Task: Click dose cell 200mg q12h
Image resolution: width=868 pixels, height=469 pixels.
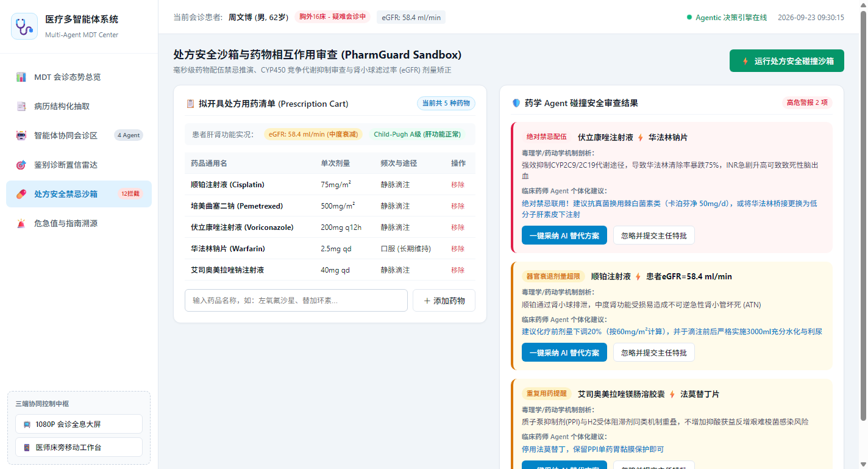Action: [341, 227]
